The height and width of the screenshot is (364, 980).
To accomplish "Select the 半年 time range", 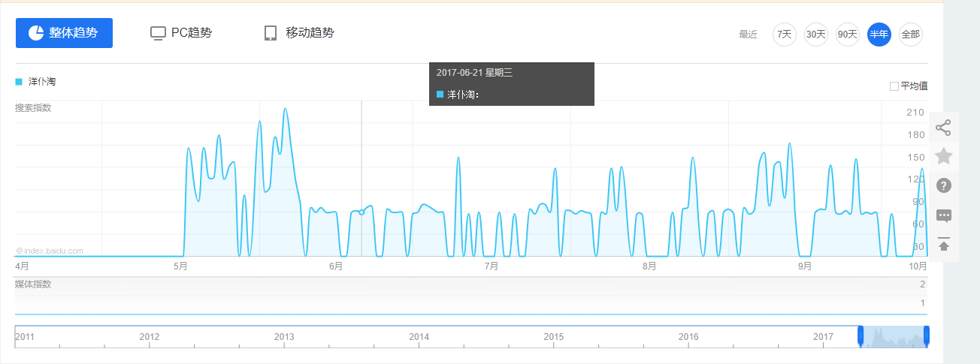I will point(879,35).
